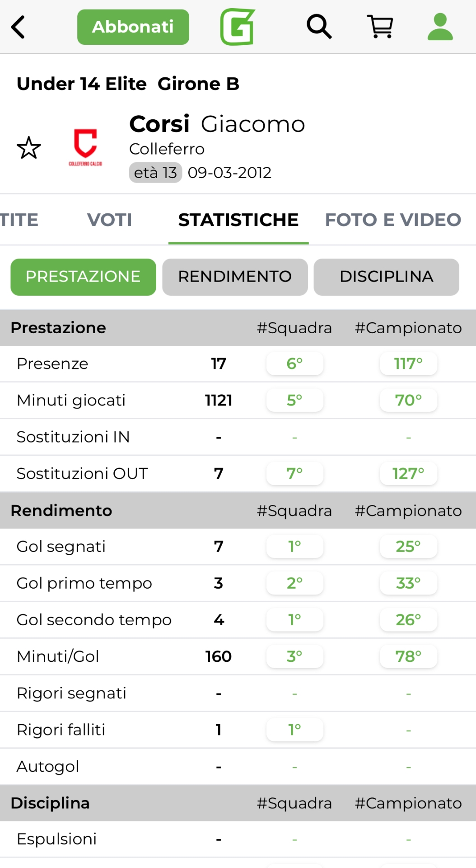Toggle the favorite star for Corsi

29,148
